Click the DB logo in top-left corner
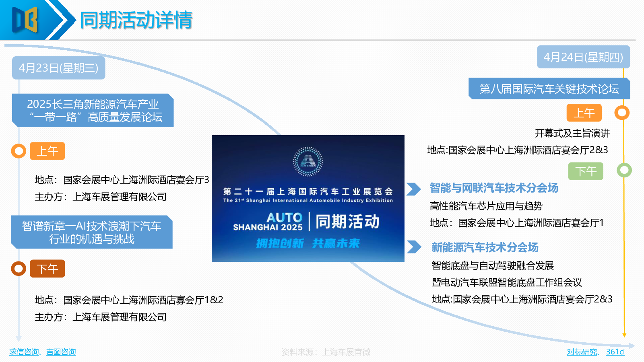The image size is (644, 362). [x=25, y=19]
